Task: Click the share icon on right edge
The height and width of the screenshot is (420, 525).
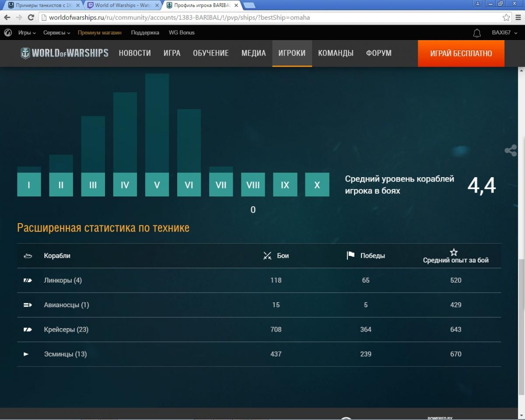Action: click(511, 151)
